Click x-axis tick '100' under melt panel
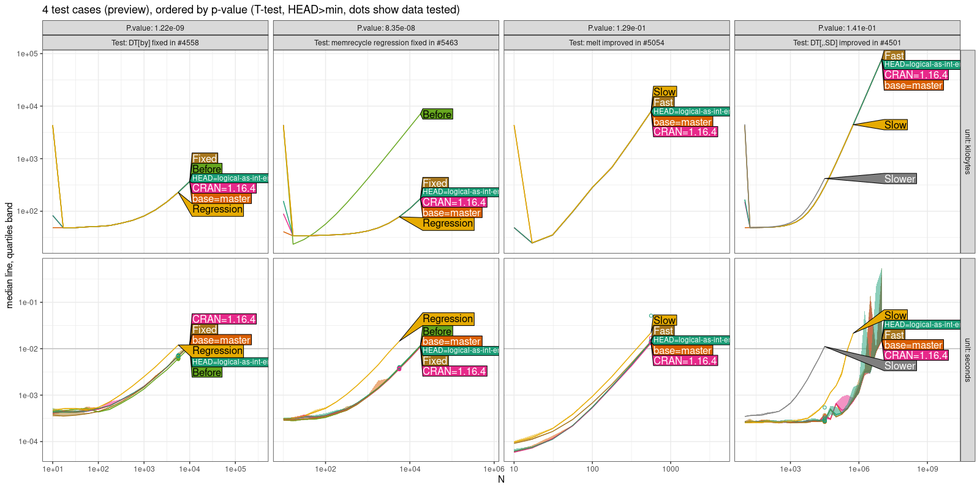The height and width of the screenshot is (490, 980). pos(592,469)
